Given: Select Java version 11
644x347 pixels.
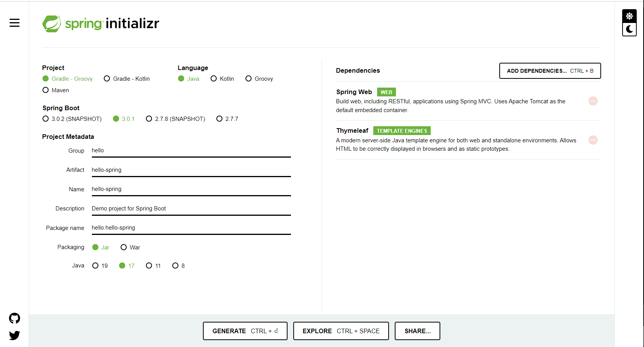Looking at the screenshot, I should (154, 266).
